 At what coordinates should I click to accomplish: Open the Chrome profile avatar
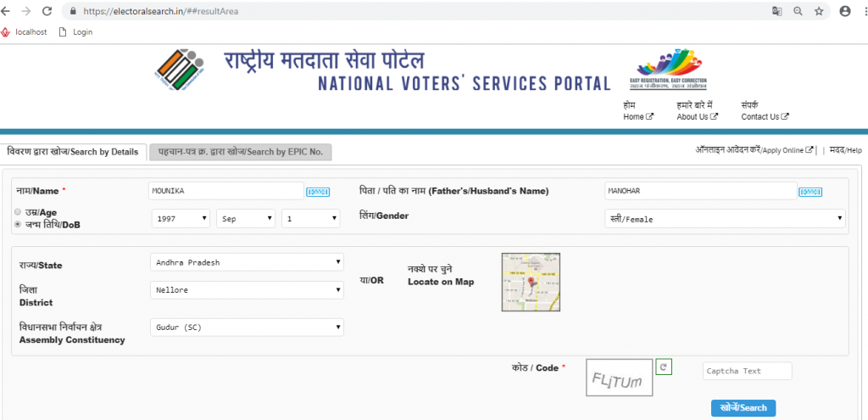point(845,11)
